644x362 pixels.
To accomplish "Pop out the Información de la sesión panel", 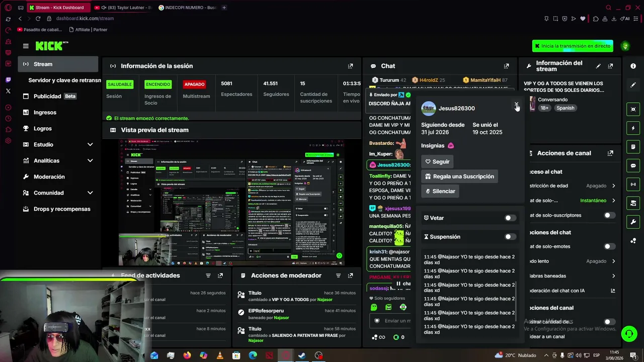I will 351,66.
